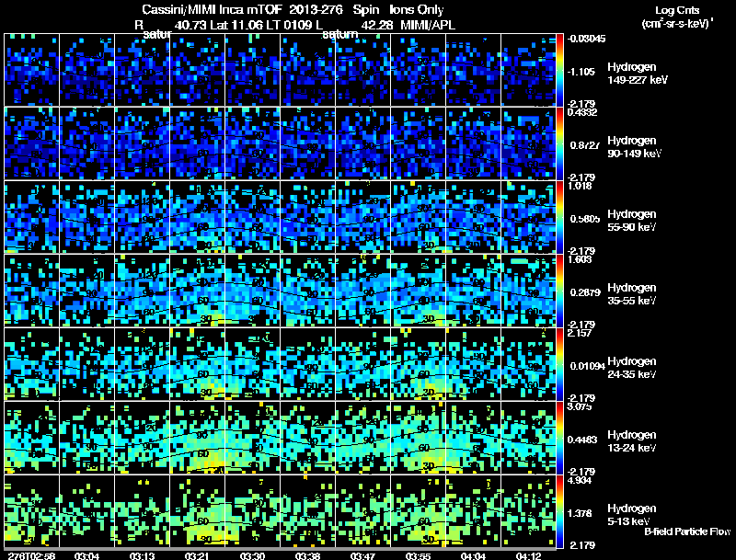This screenshot has height=560, width=736.
Task: Select the 'Hydrogen 13-24 keV' label
Action: [x=632, y=441]
